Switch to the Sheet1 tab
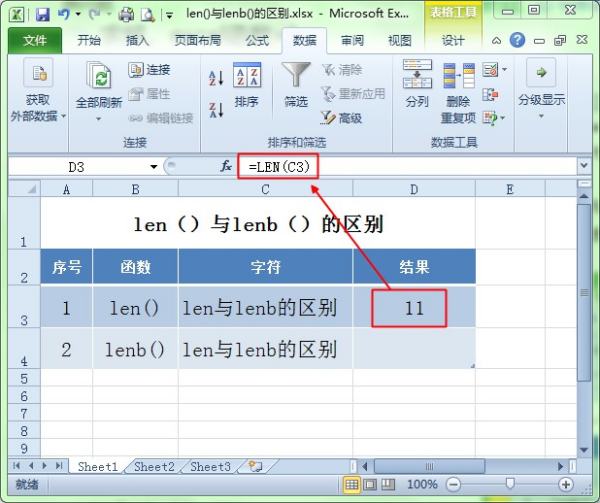The height and width of the screenshot is (503, 600). (98, 467)
